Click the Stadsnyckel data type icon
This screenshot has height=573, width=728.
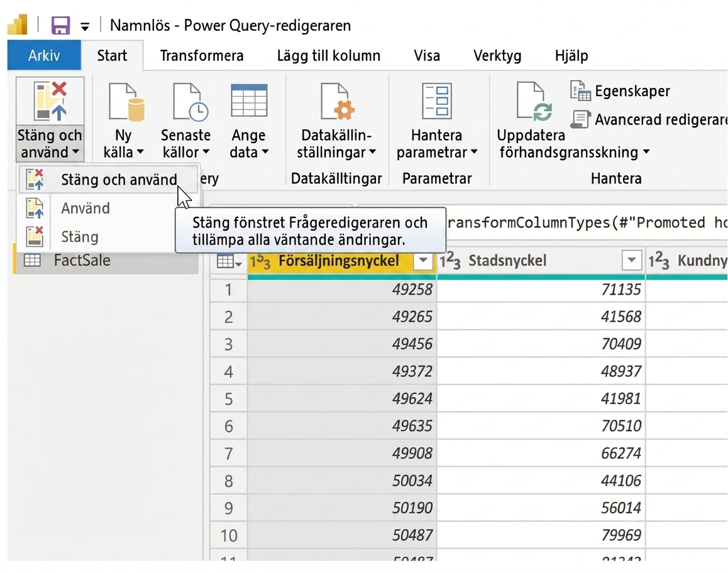tap(450, 261)
